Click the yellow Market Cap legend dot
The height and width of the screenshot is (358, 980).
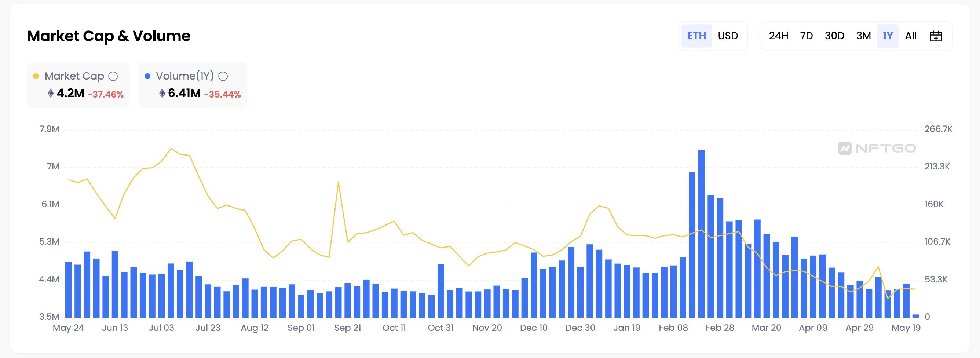click(36, 76)
